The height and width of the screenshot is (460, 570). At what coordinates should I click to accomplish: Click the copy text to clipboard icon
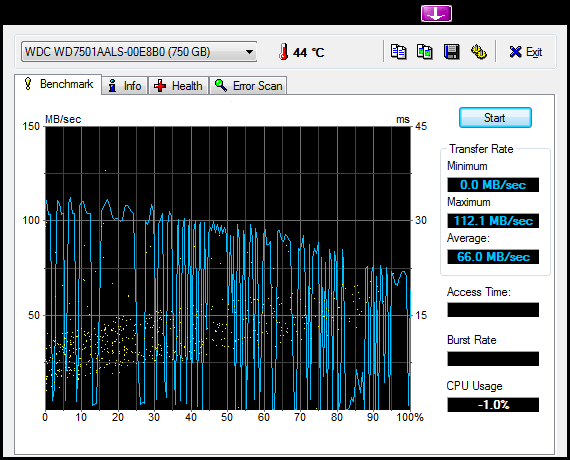(x=398, y=52)
